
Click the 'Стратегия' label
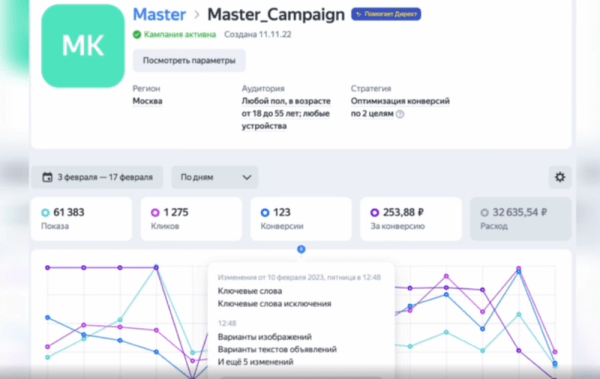[x=371, y=88]
